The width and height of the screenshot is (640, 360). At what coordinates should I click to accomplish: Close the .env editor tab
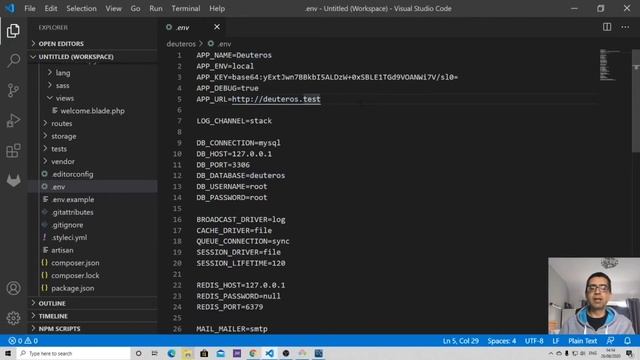(217, 27)
